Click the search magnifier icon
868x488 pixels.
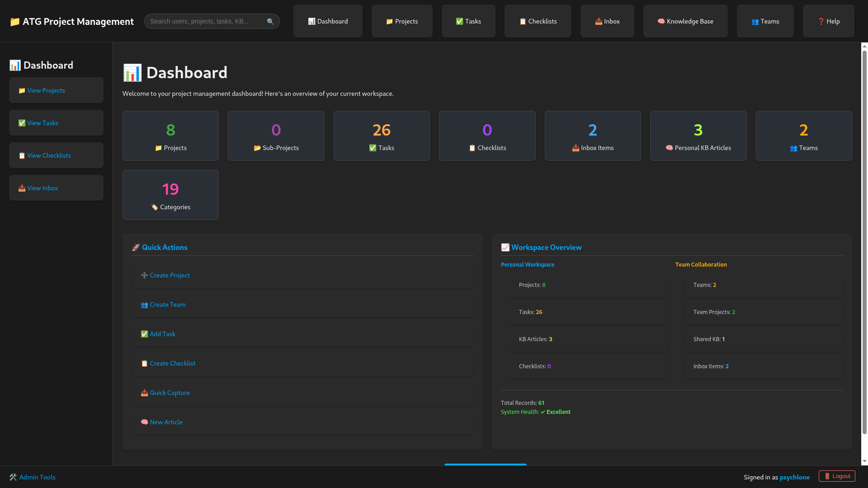(x=270, y=21)
